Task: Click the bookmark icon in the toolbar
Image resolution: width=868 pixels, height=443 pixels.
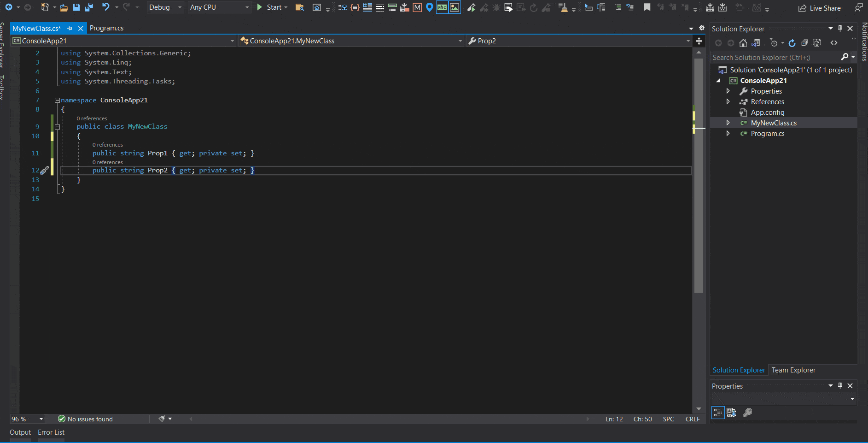Action: point(647,7)
